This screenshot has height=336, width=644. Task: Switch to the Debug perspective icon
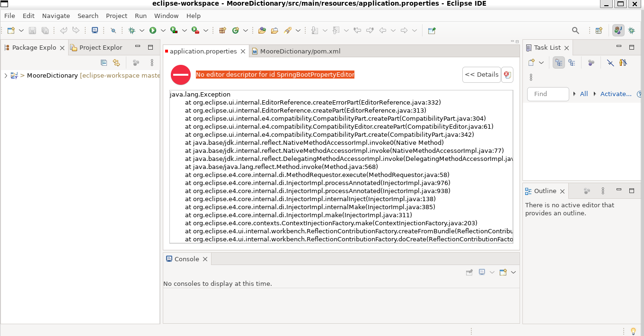632,30
